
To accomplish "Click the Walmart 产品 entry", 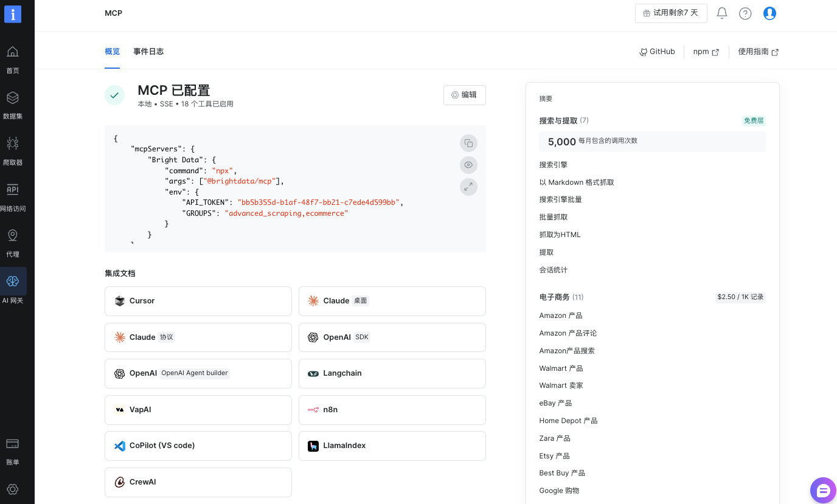I will pyautogui.click(x=561, y=368).
